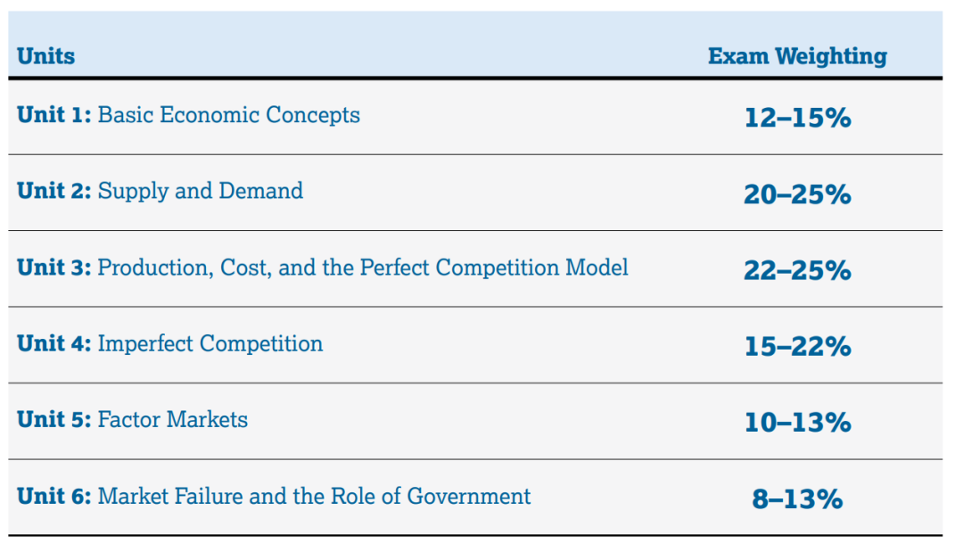Screen dimensions: 963x560
Task: Click the bold "Unit 3:" label
Action: [x=54, y=268]
